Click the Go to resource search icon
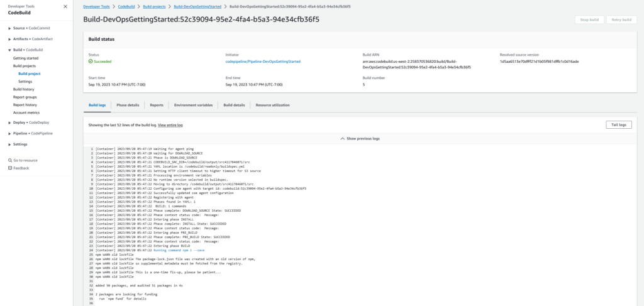This screenshot has width=644, height=306. click(10, 160)
